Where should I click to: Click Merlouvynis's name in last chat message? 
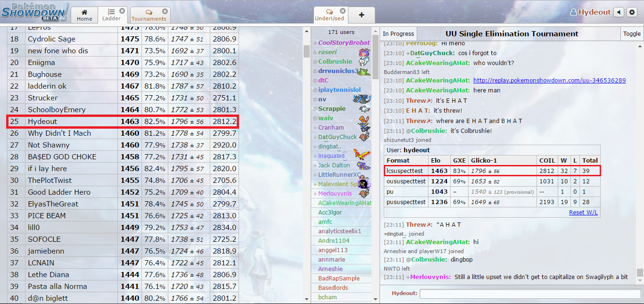point(430,277)
